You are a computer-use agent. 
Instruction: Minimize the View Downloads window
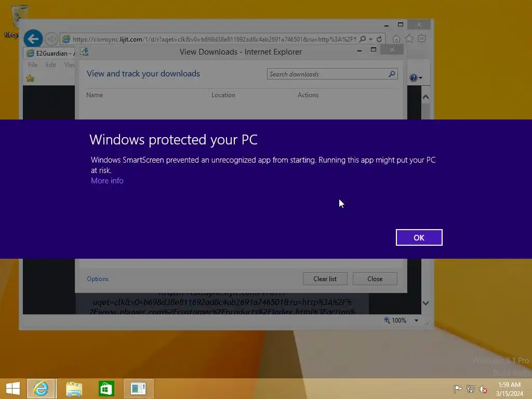click(x=360, y=50)
